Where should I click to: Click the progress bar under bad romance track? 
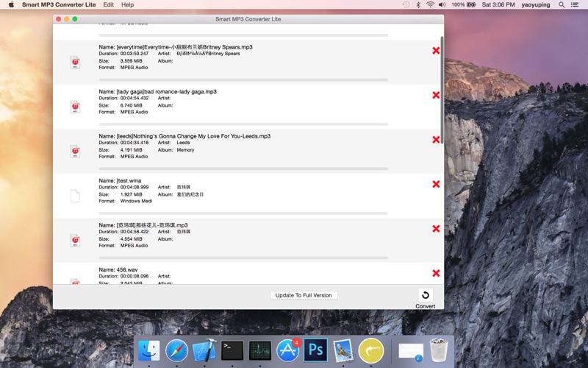click(243, 124)
